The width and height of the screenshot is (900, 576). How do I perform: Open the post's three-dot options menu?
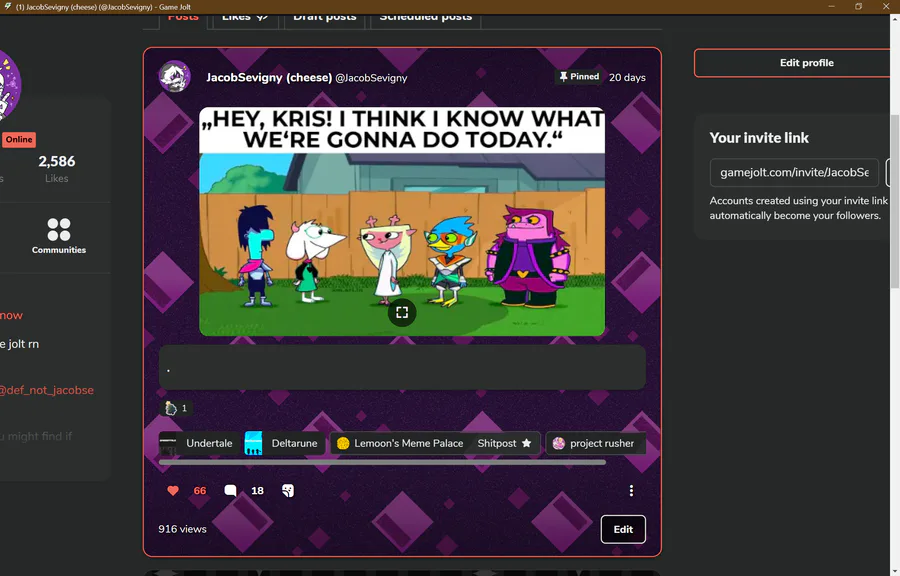pyautogui.click(x=631, y=491)
